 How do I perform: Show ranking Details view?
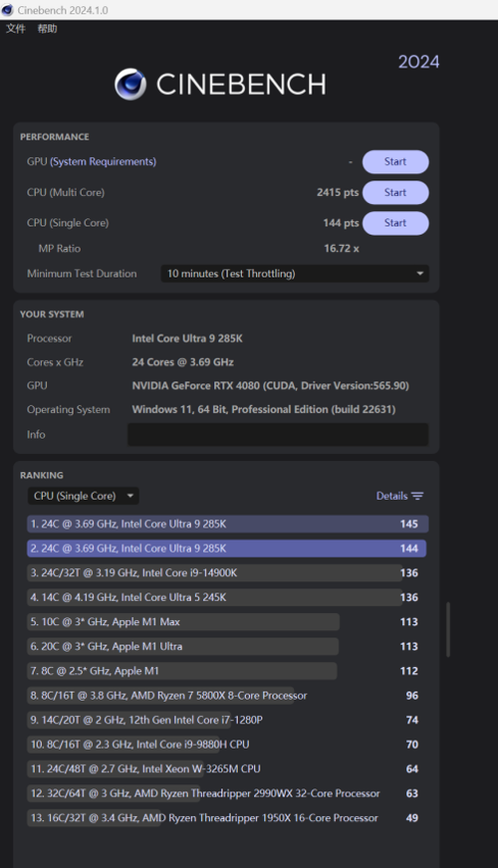pos(400,496)
